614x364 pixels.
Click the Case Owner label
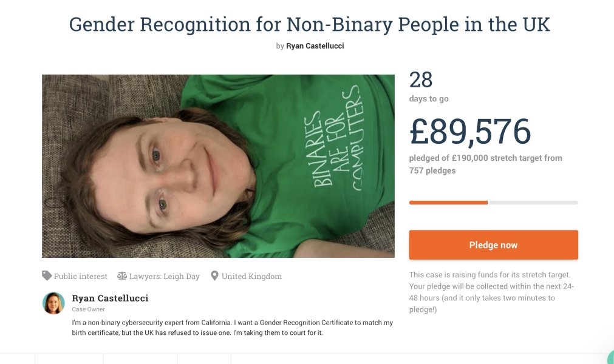tap(88, 309)
